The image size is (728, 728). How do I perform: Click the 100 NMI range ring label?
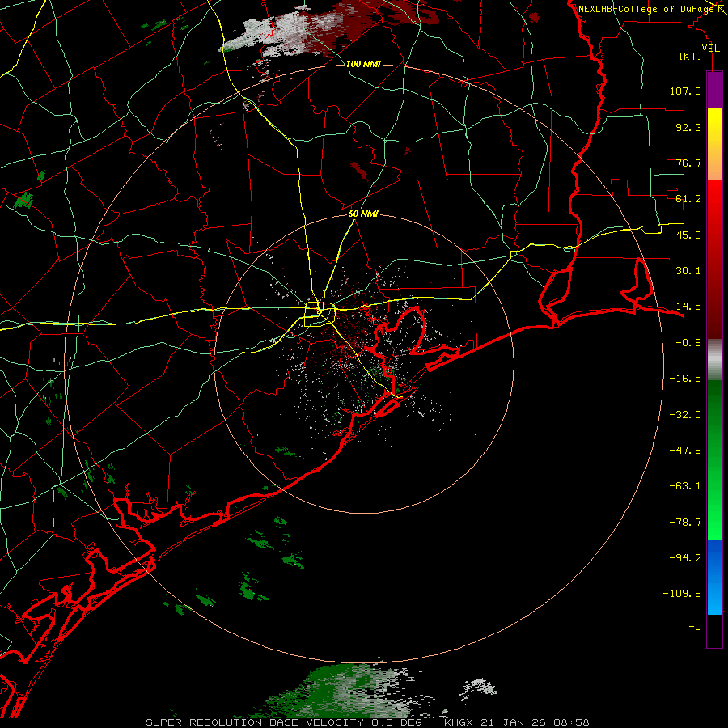pos(363,64)
